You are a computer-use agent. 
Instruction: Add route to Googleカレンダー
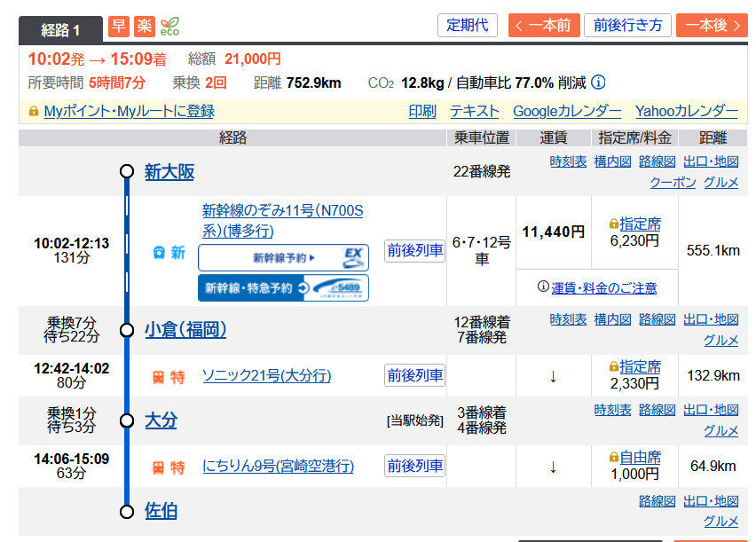click(x=567, y=111)
